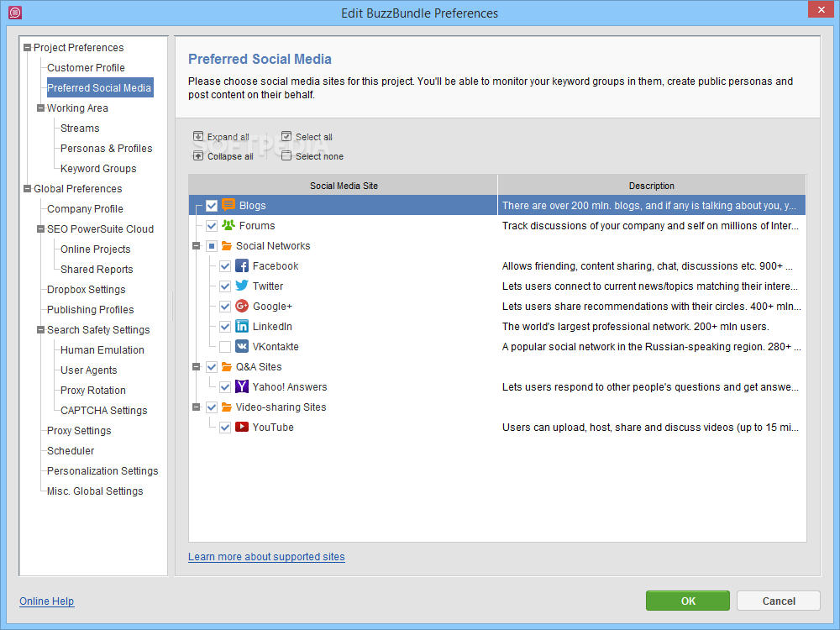Viewport: 840px width, 630px height.
Task: Click the Social Networks folder icon
Action: coord(227,246)
